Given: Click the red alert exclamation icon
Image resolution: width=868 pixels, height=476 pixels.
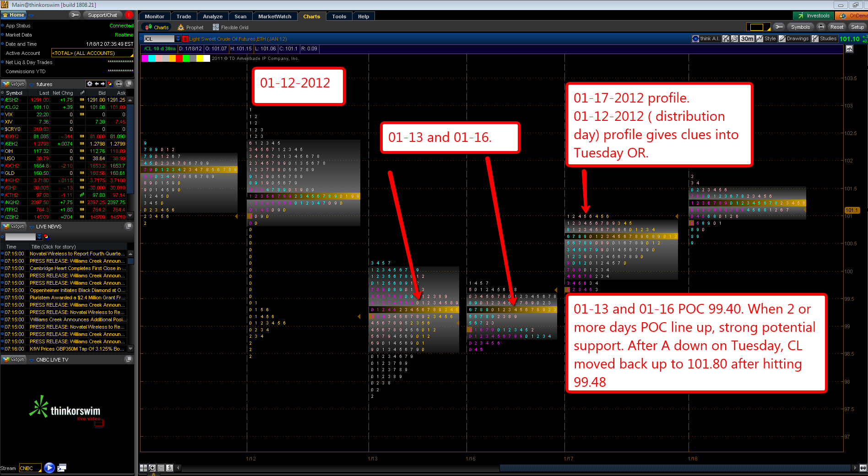Looking at the screenshot, I should [129, 15].
